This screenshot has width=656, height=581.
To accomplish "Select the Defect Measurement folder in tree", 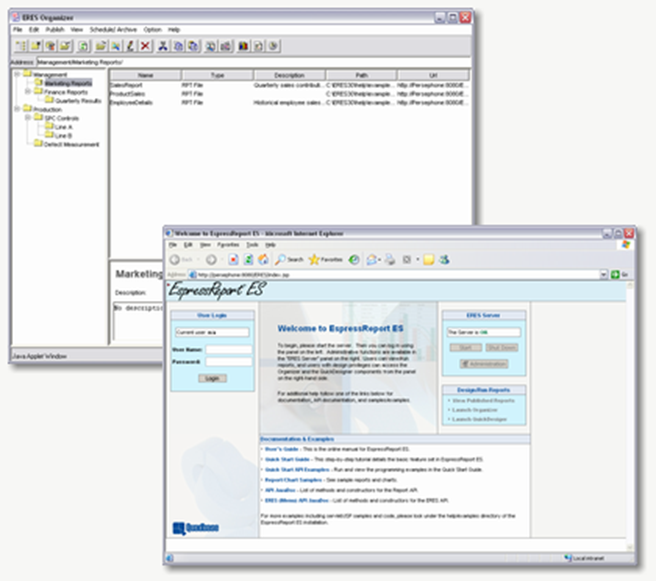I will pyautogui.click(x=71, y=144).
